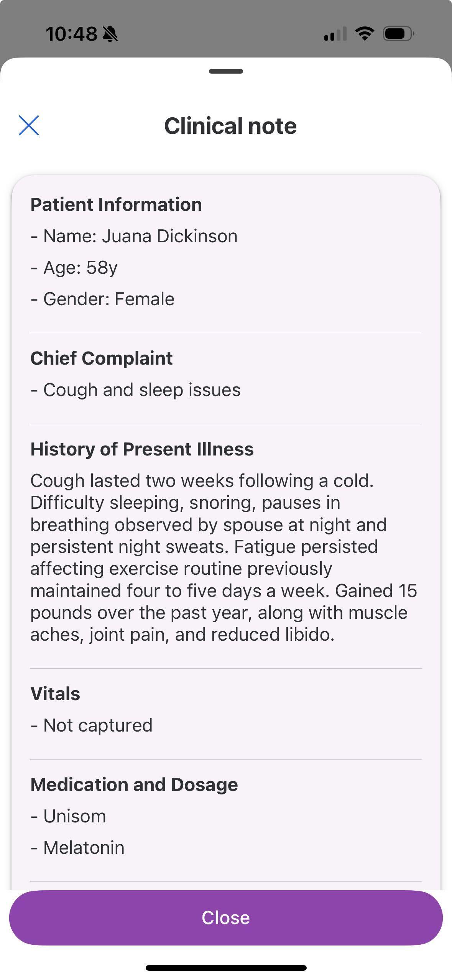The width and height of the screenshot is (452, 980).
Task: Tap the Unisom medication entry
Action: (x=69, y=816)
